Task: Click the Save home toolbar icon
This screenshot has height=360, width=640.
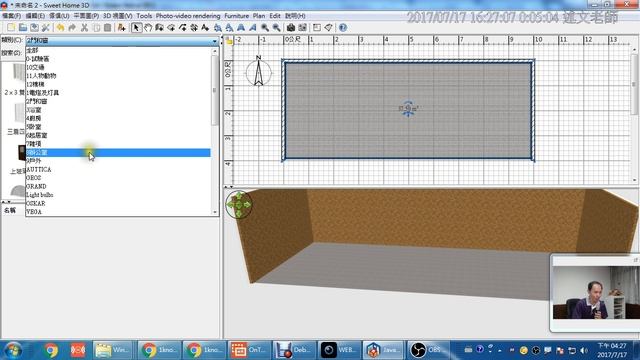Action: pyautogui.click(x=34, y=28)
